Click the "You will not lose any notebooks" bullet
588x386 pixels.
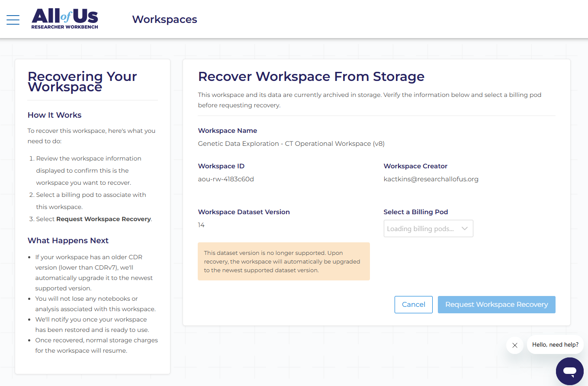click(x=95, y=304)
